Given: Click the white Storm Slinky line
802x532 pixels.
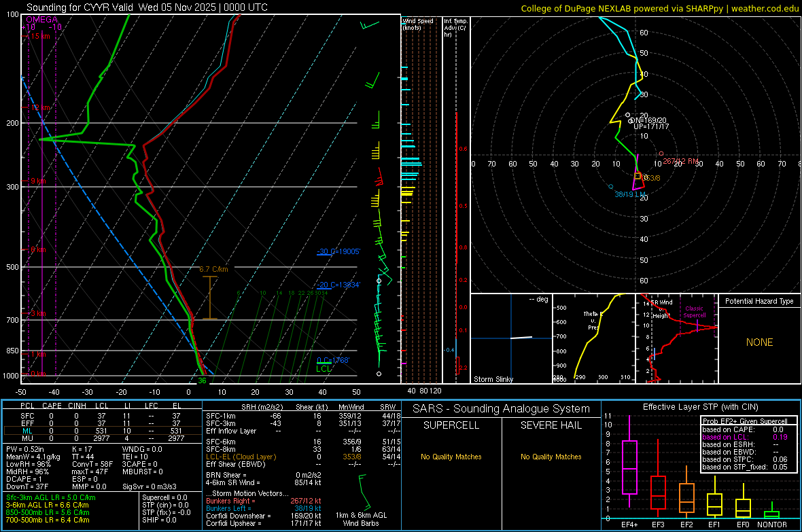Looking at the screenshot, I should (x=521, y=338).
